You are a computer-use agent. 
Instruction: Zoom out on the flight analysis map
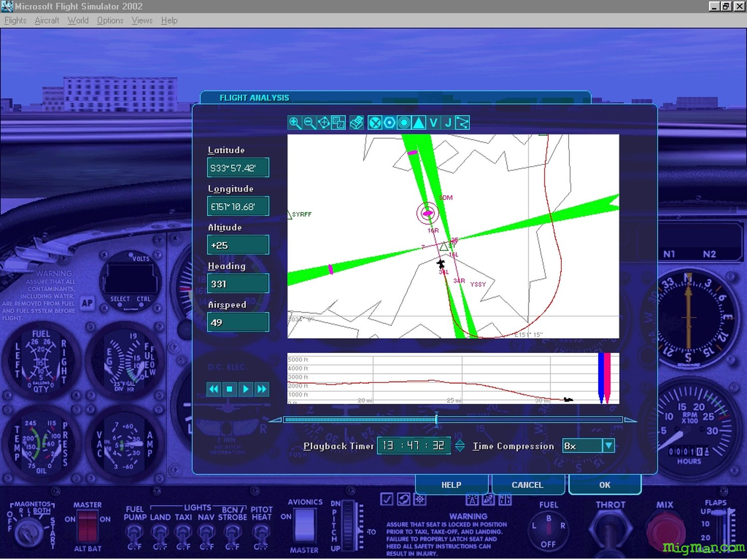309,122
